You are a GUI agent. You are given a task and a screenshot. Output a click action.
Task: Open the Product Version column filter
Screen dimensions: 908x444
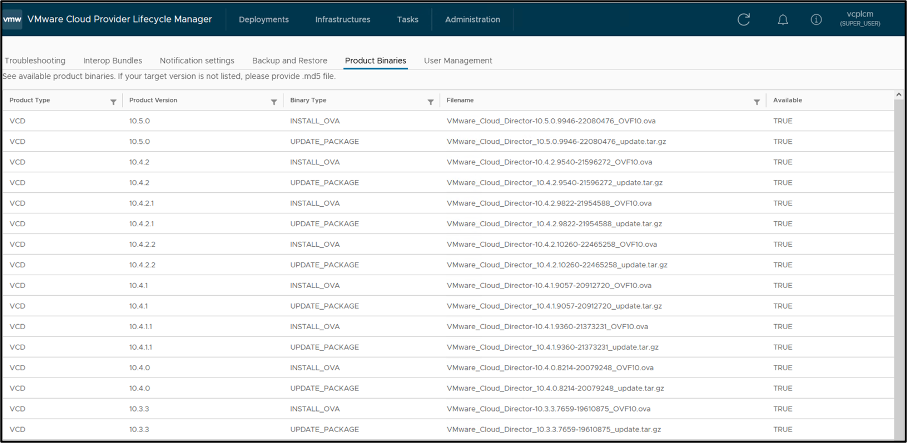pos(274,101)
